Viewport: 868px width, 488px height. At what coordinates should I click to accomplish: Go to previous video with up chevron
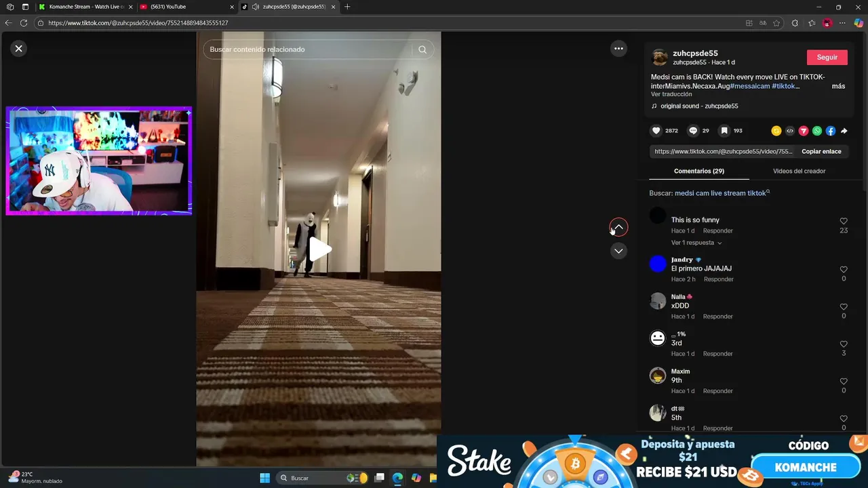(x=618, y=227)
